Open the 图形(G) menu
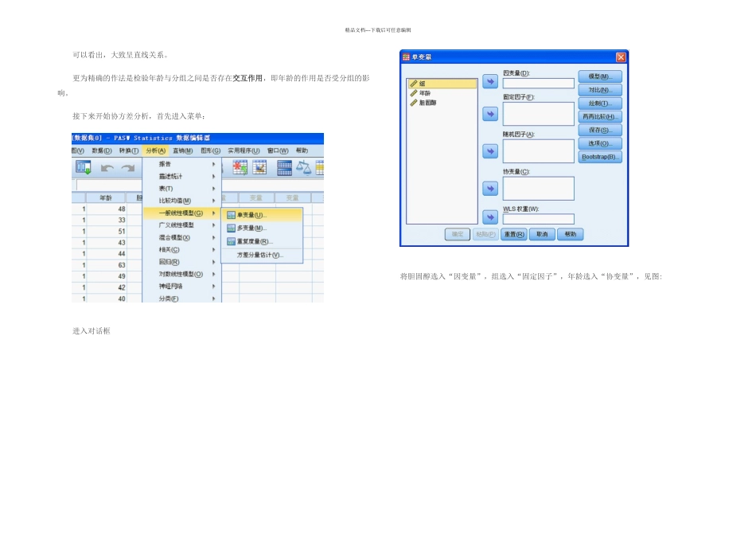This screenshot has height=535, width=756. coord(210,151)
